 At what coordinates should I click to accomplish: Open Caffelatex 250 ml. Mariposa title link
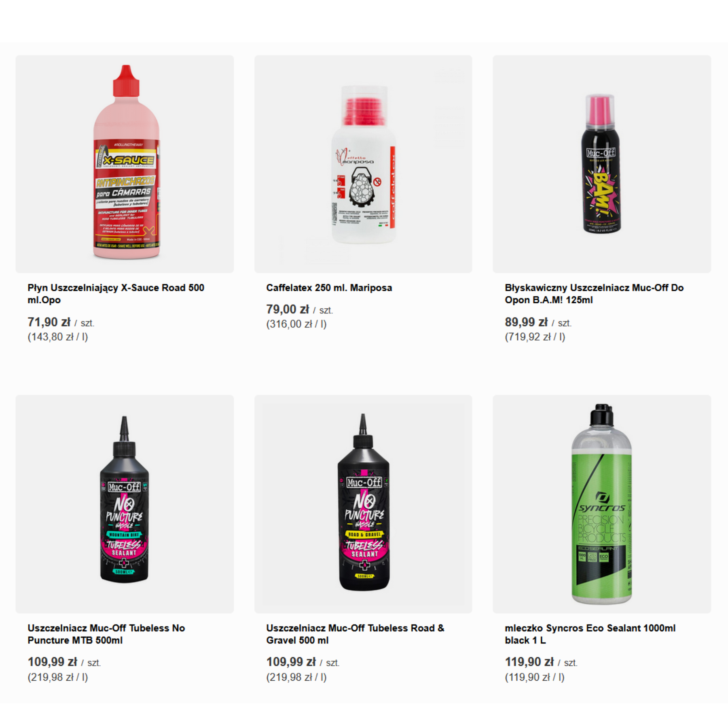(x=329, y=288)
